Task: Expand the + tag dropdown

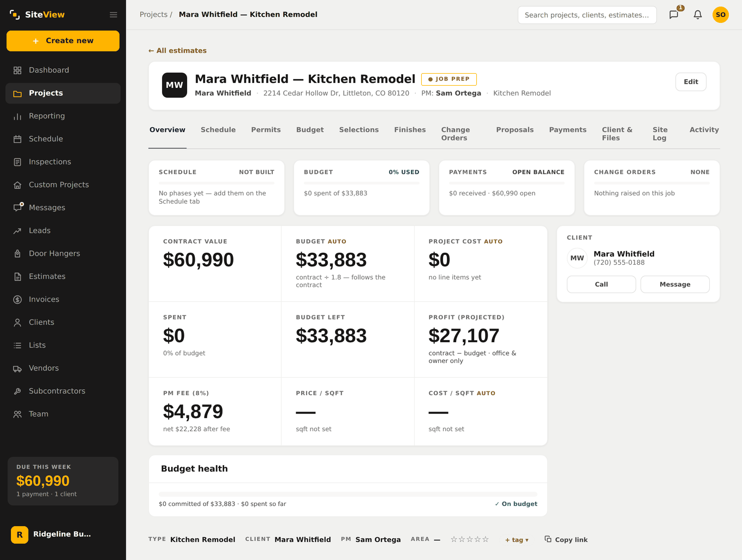Action: pos(517,540)
